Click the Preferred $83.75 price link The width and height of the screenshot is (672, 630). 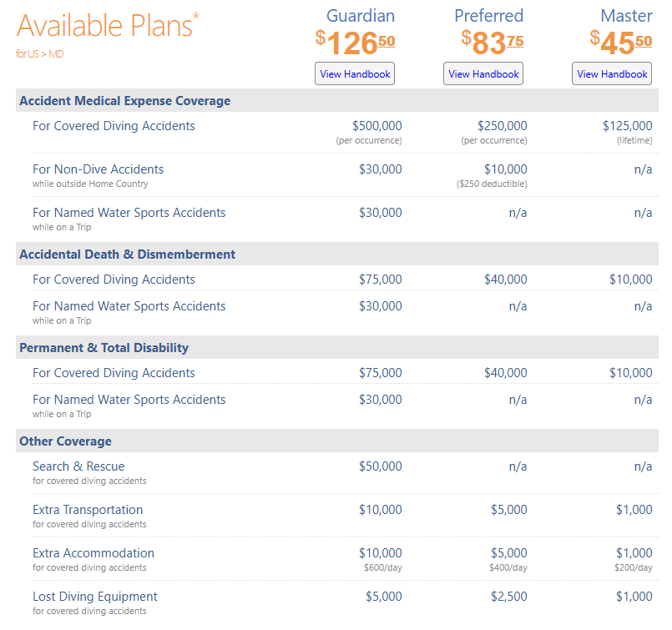pyautogui.click(x=492, y=43)
